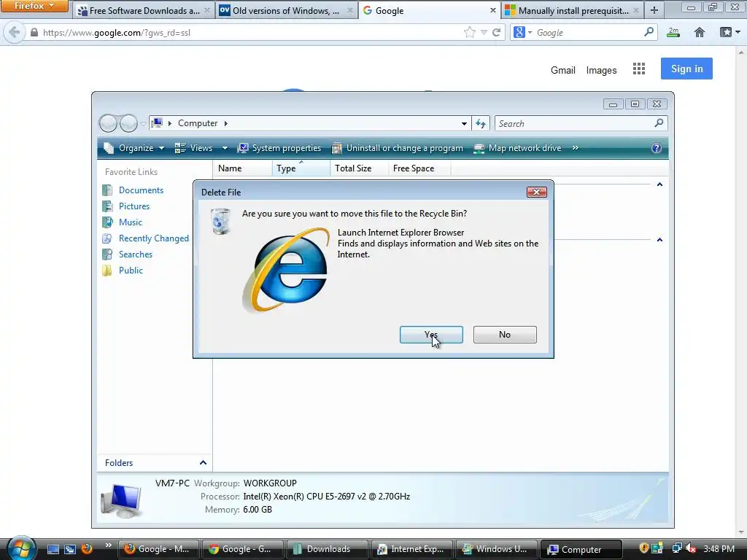747x560 pixels.
Task: Reload the page in Firefox
Action: (x=496, y=32)
